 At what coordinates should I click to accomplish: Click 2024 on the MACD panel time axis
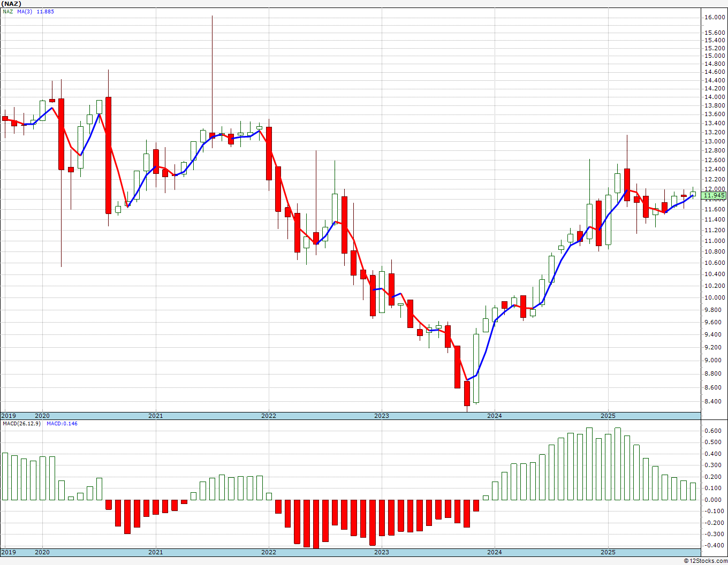pos(495,552)
